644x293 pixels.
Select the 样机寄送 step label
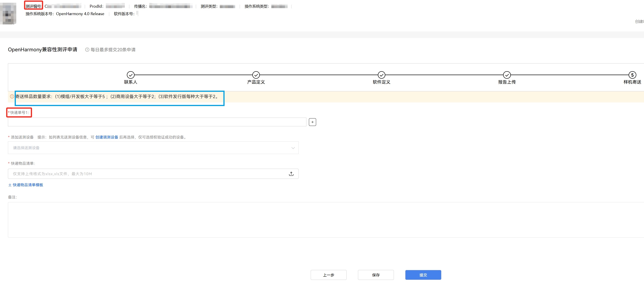632,82
